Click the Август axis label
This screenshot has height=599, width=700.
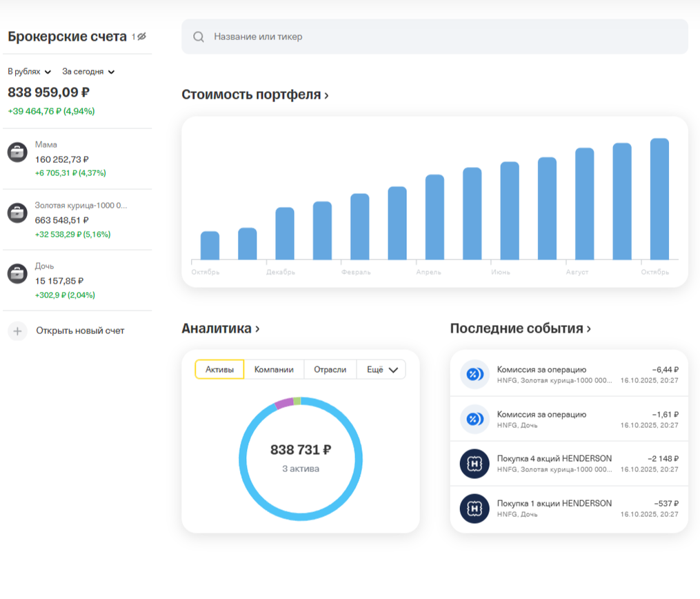coord(577,272)
